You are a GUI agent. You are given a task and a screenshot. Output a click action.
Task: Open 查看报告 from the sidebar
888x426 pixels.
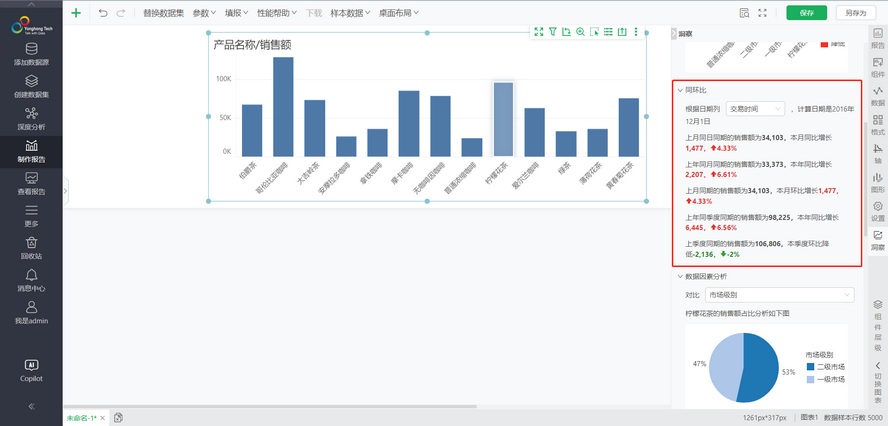[x=31, y=184]
